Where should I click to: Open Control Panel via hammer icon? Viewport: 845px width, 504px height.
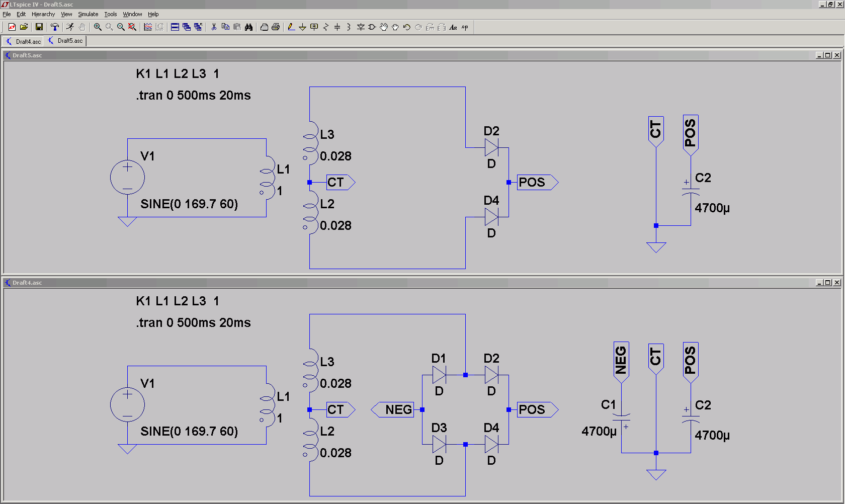pyautogui.click(x=55, y=27)
